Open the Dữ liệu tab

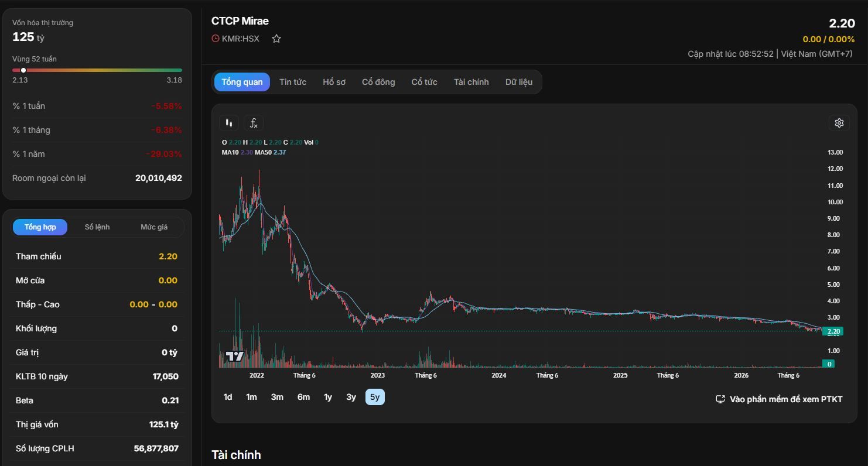pos(519,82)
